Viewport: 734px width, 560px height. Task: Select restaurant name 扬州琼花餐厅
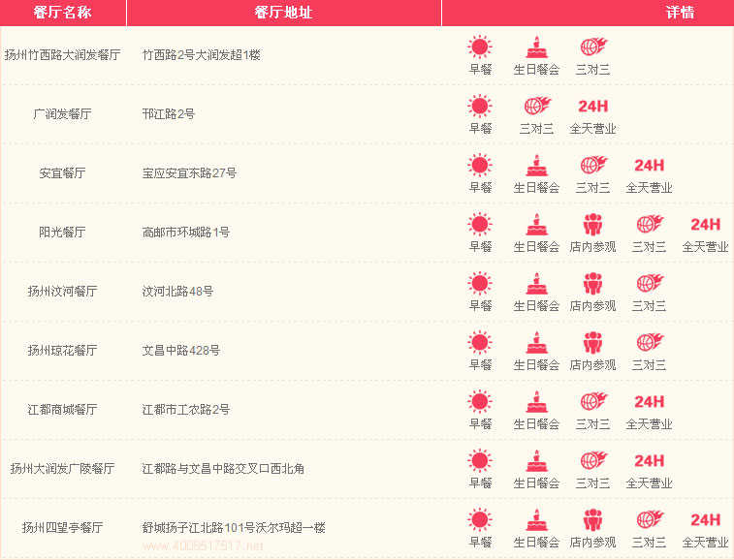click(x=63, y=351)
